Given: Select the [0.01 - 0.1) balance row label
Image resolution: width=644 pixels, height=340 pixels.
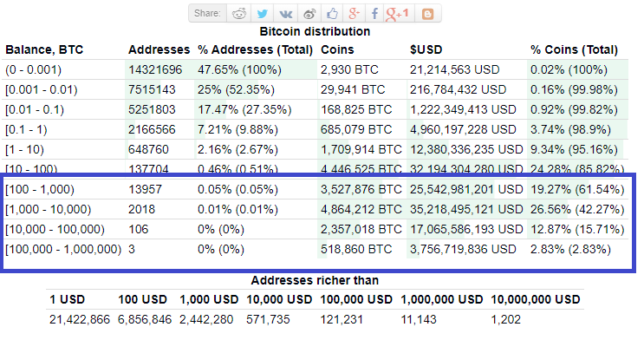Looking at the screenshot, I should (x=35, y=110).
